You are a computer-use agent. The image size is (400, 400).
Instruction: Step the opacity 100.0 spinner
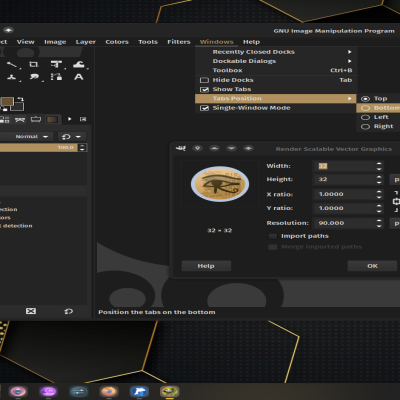82,147
